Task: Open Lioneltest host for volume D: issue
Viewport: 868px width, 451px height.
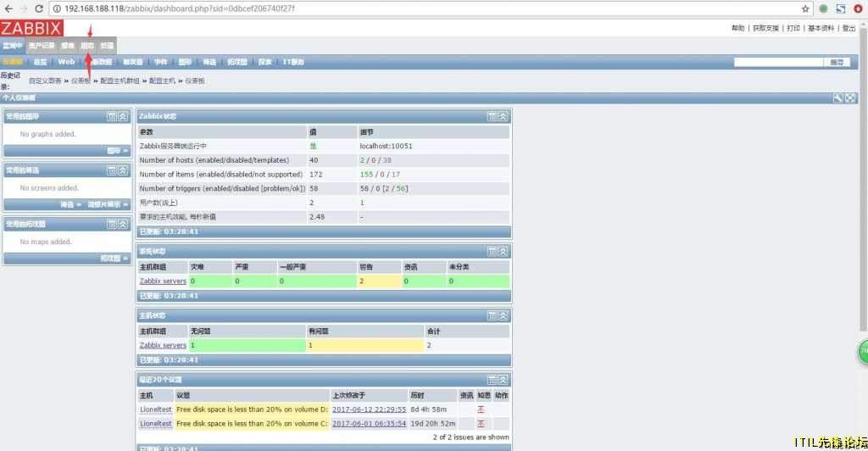Action: [x=156, y=409]
